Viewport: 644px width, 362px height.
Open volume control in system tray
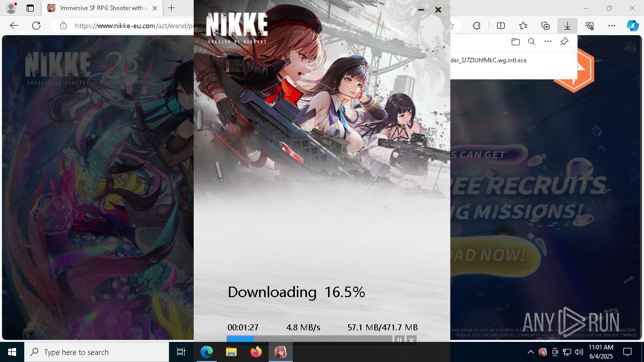click(579, 352)
